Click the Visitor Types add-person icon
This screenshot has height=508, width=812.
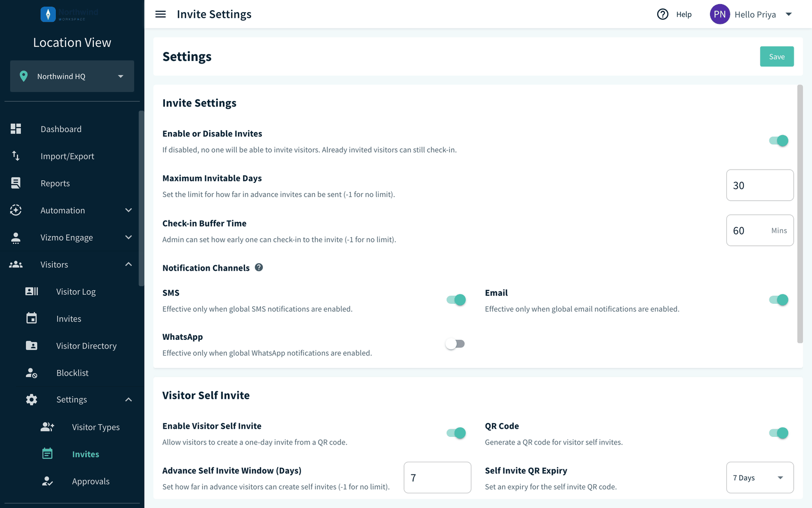(x=47, y=427)
